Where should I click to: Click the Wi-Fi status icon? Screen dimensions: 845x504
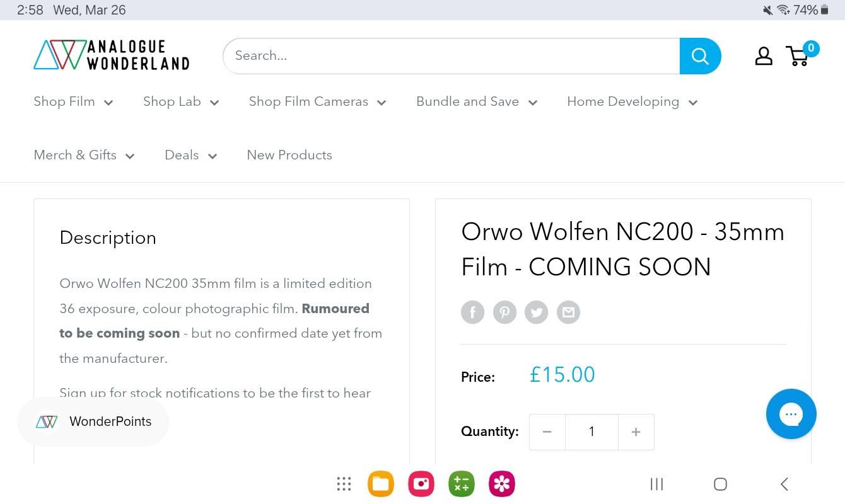[x=783, y=10]
